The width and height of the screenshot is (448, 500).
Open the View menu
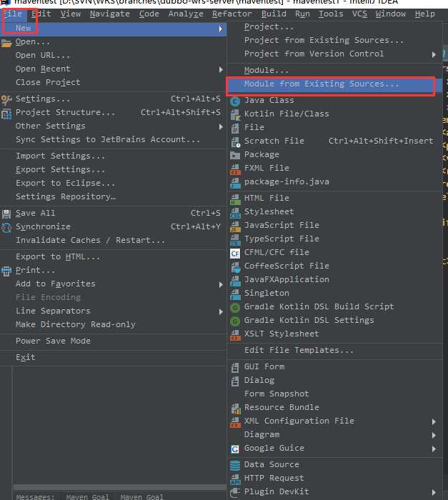click(71, 14)
